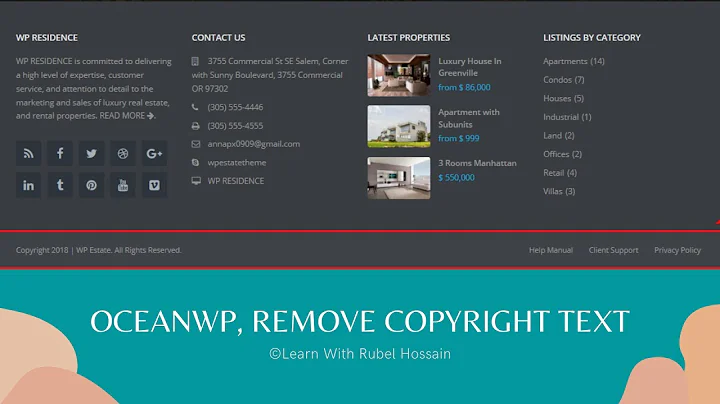Click the CONTACT US heading
The width and height of the screenshot is (720, 404).
[218, 38]
